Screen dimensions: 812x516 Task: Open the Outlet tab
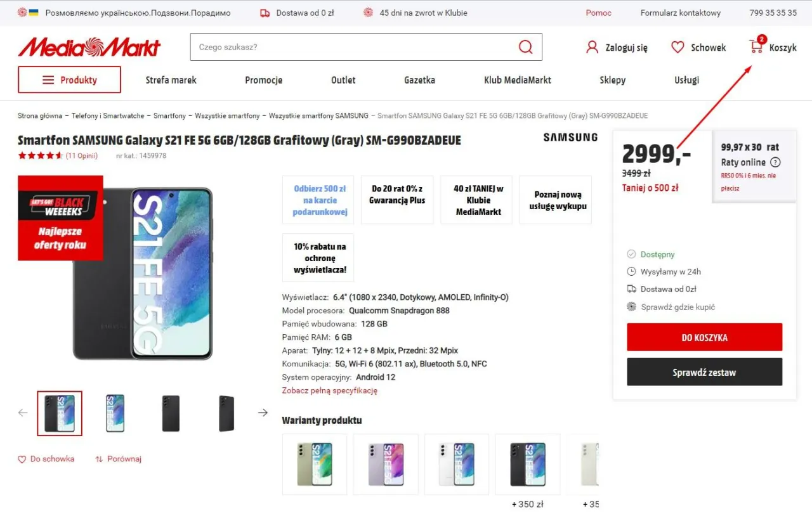tap(343, 80)
